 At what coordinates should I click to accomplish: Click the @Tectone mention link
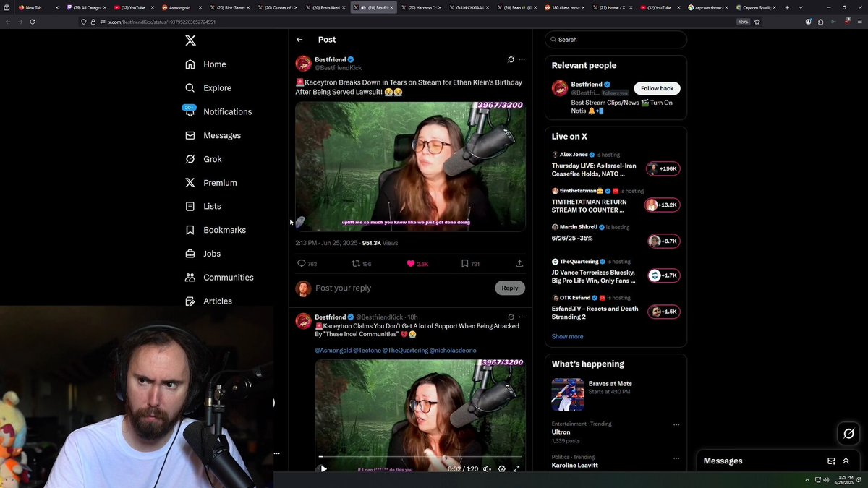pos(366,351)
